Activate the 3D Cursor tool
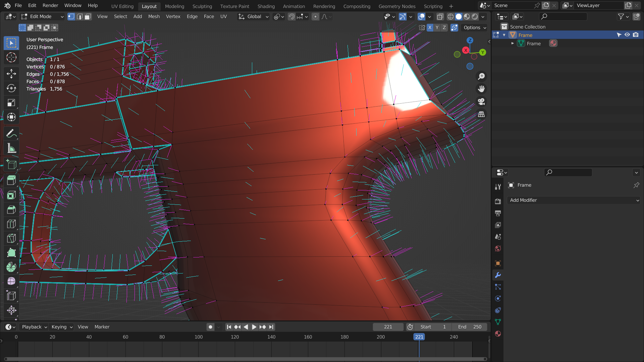This screenshot has width=644, height=362. click(x=11, y=57)
